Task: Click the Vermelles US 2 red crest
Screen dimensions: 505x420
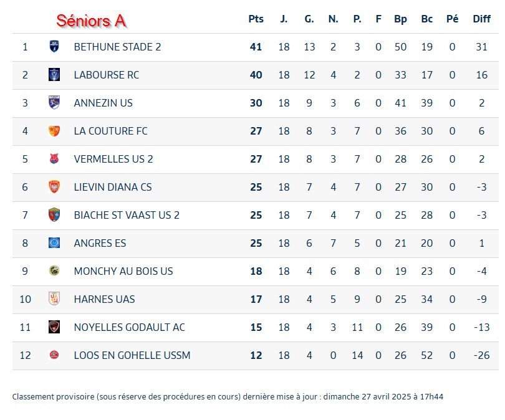Action: pos(54,159)
